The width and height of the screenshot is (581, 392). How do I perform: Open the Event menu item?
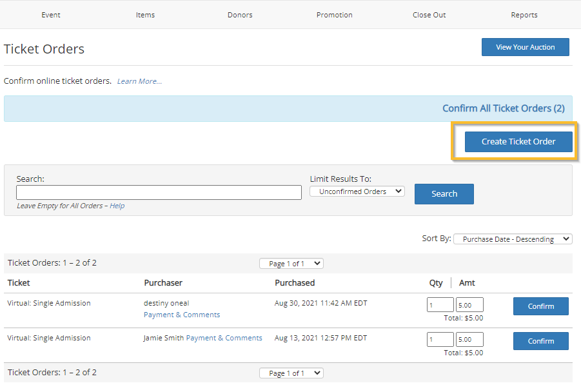click(x=50, y=14)
